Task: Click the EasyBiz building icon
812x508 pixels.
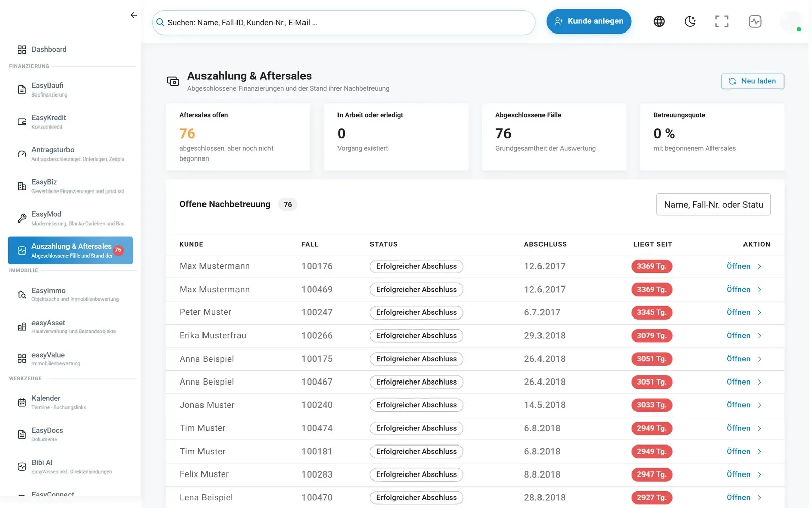Action: (x=22, y=186)
